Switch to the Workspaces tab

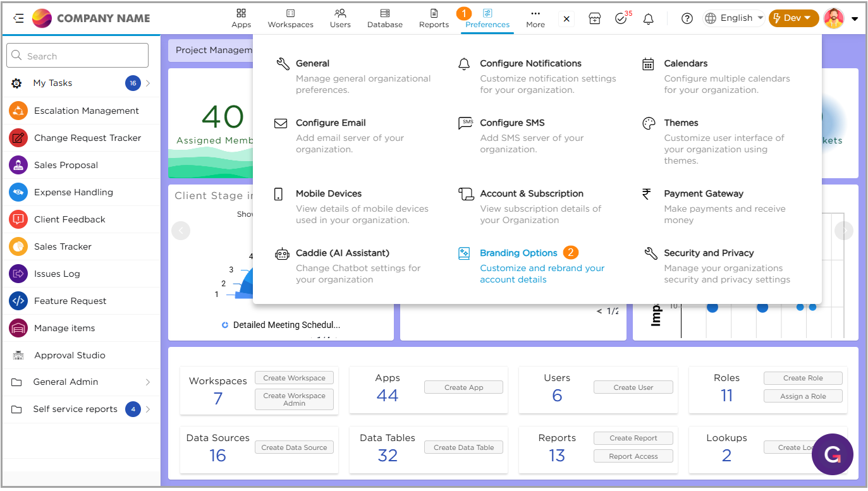tap(290, 18)
